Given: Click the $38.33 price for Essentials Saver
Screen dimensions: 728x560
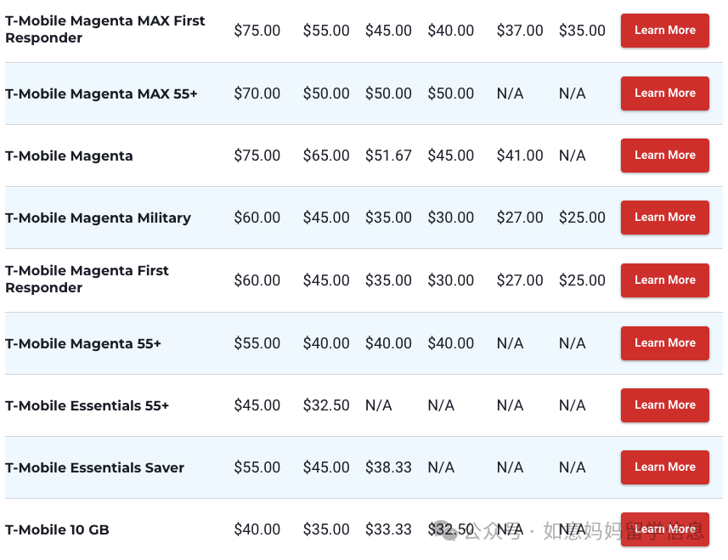Looking at the screenshot, I should tap(388, 467).
